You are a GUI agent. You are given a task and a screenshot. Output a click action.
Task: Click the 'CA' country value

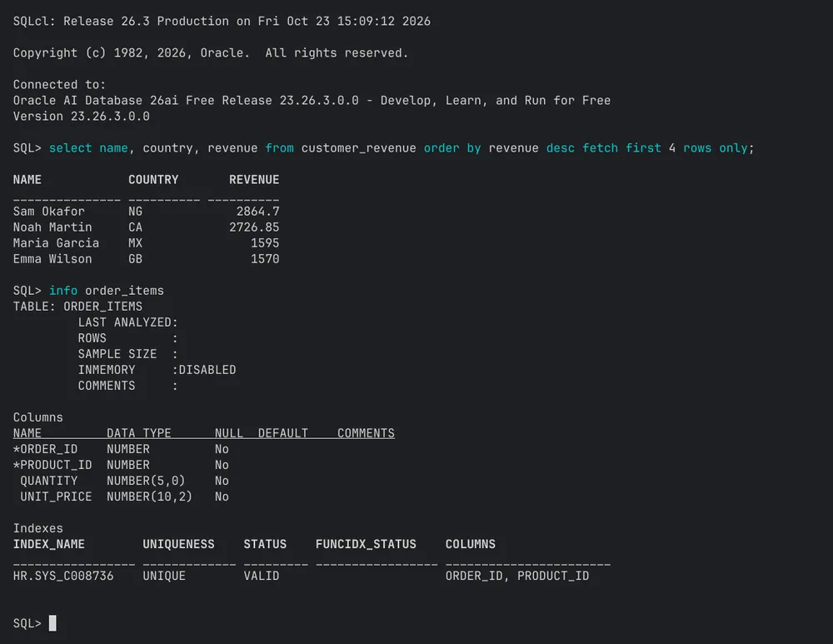click(x=135, y=227)
